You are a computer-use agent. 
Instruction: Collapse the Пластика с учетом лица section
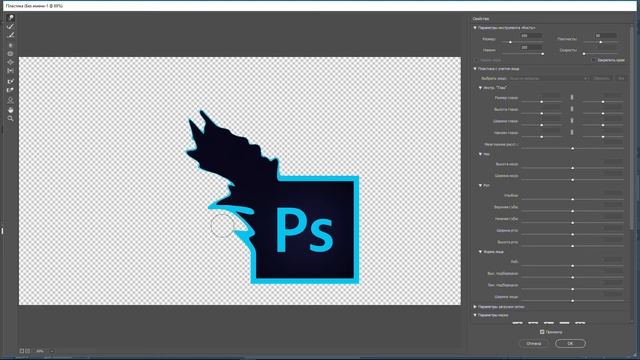pyautogui.click(x=475, y=69)
